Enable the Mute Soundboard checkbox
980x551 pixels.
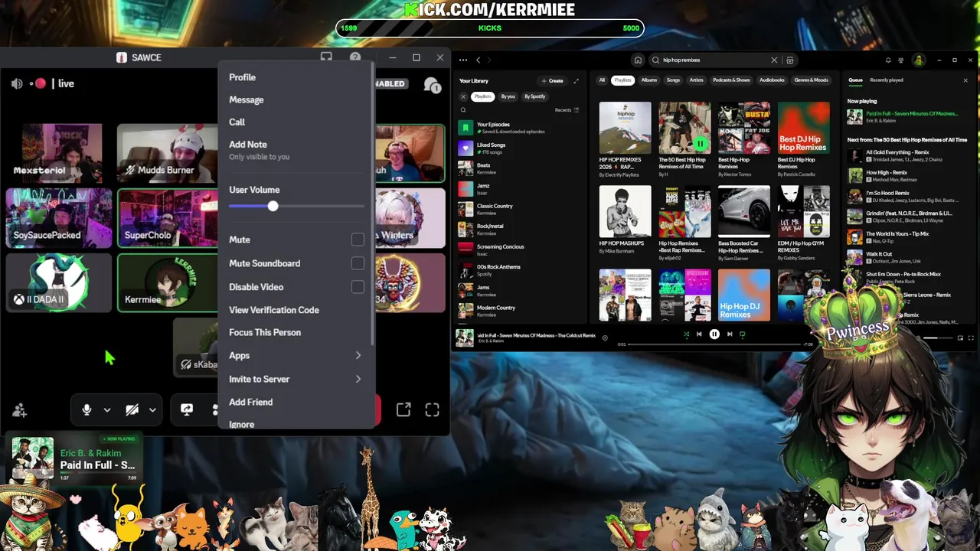pyautogui.click(x=358, y=263)
